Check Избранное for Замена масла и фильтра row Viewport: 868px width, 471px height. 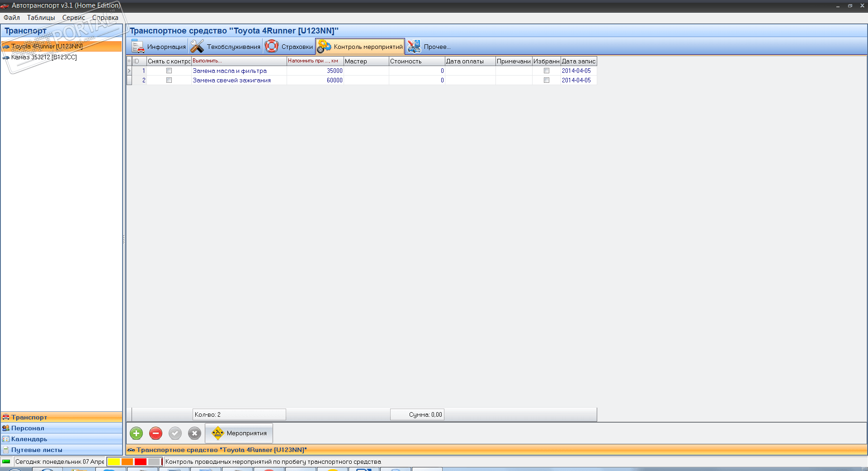pyautogui.click(x=547, y=71)
